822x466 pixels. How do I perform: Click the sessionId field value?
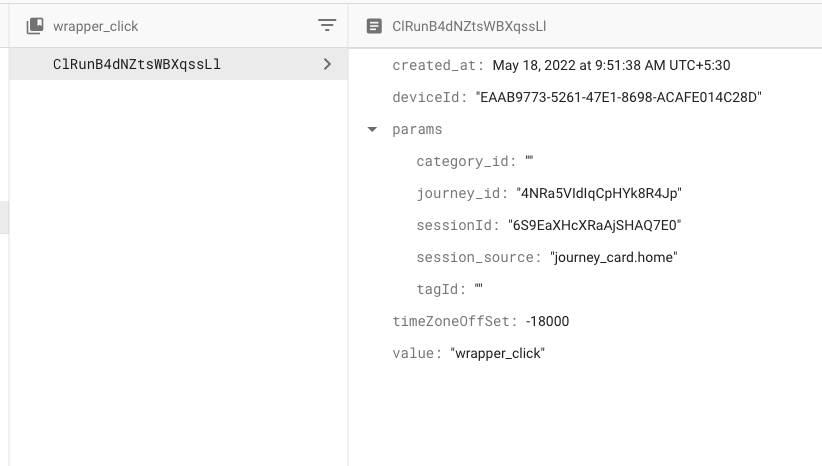[x=594, y=225]
